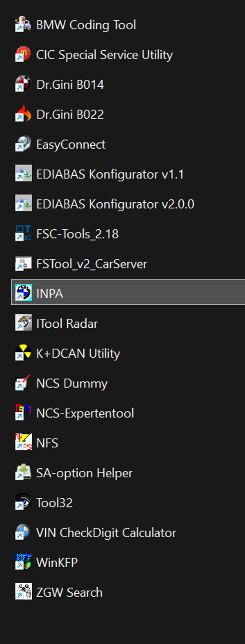The image size is (245, 644).
Task: Launch the WinKFP label
Action: pos(57,562)
